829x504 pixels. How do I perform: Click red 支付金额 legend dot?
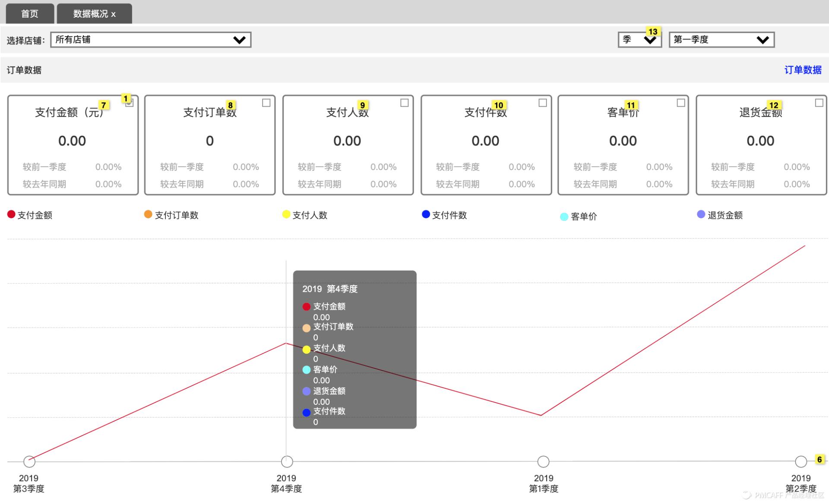click(x=11, y=214)
